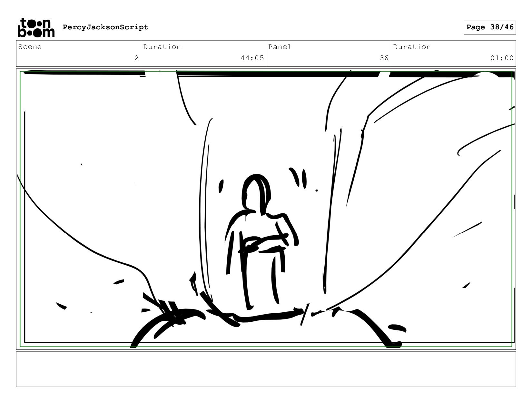The height and width of the screenshot is (411, 532).
Task: Select the Scene label
Action: [30, 47]
